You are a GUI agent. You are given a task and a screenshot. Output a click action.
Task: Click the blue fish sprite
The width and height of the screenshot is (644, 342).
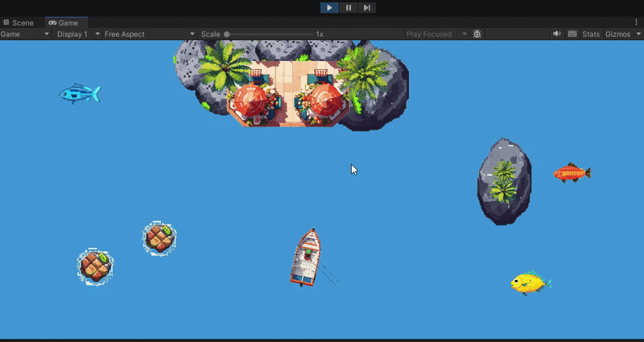point(80,93)
